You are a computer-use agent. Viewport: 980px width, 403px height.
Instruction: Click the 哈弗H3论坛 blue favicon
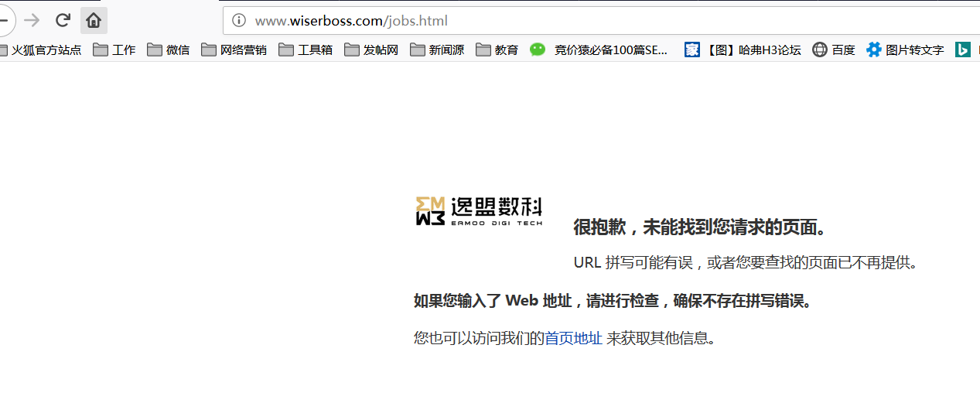pyautogui.click(x=692, y=50)
